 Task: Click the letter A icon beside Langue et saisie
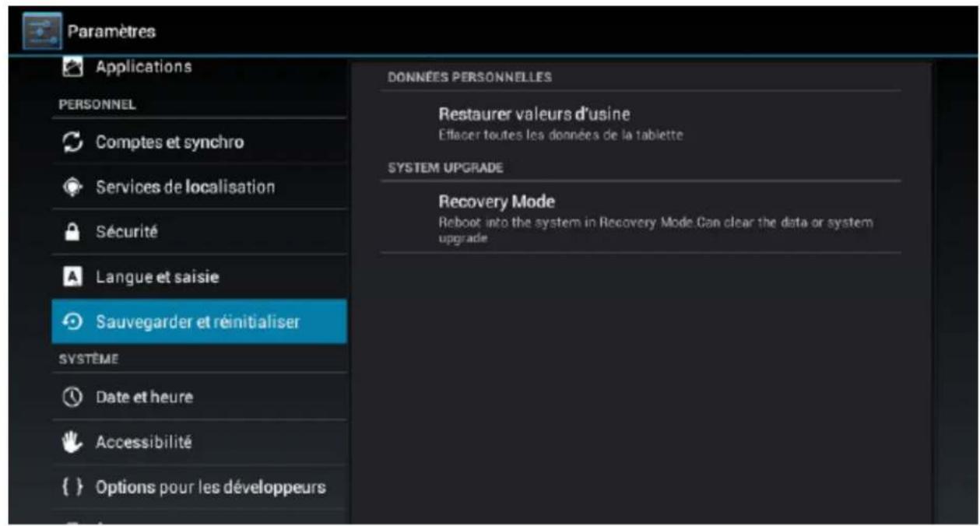tap(72, 277)
